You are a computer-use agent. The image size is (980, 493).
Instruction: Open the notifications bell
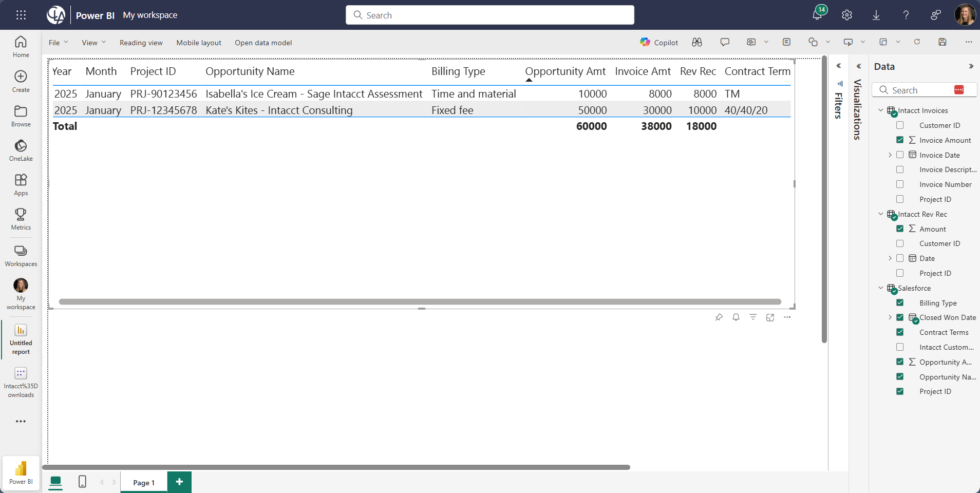coord(817,15)
